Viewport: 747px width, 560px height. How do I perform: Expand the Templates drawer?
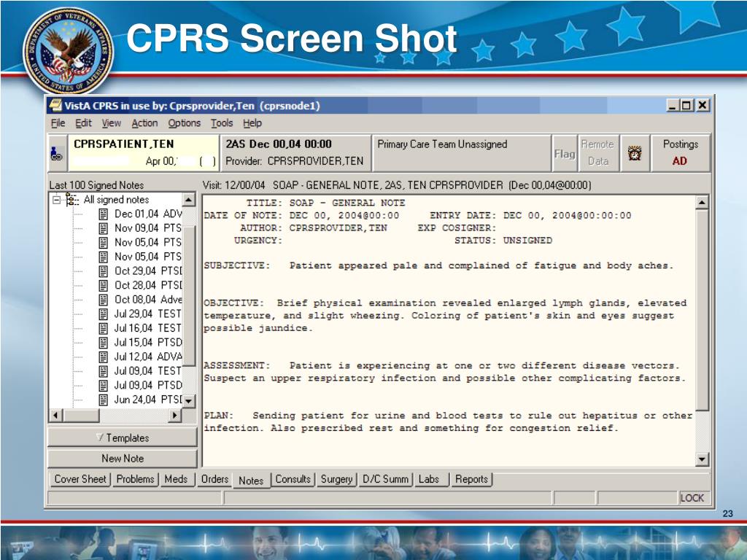(x=123, y=437)
